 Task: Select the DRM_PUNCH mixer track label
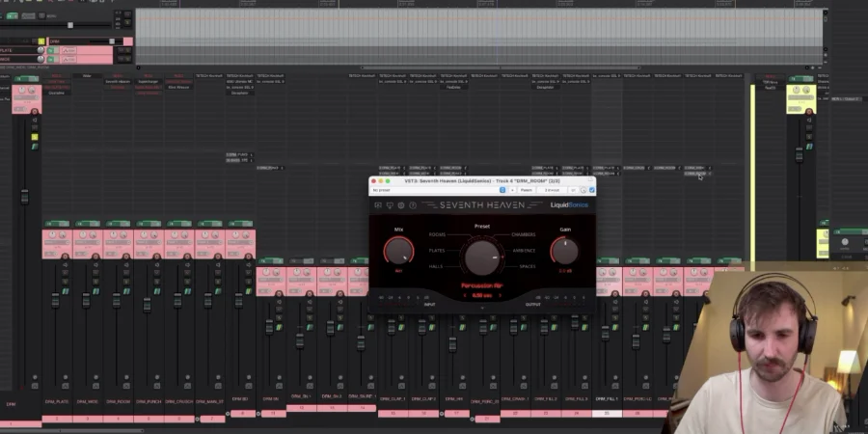point(149,401)
